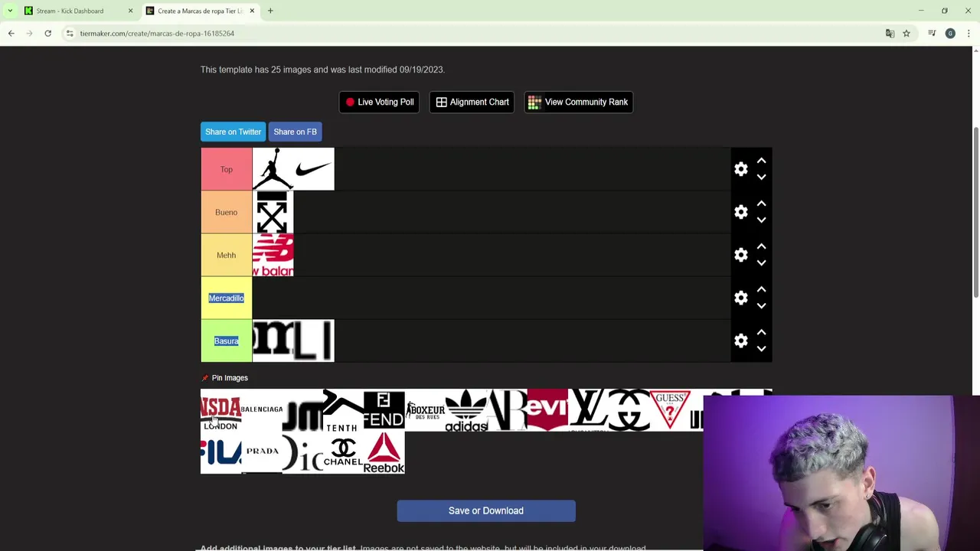980x551 pixels.
Task: Move the Mehh tier row up
Action: pyautogui.click(x=761, y=246)
